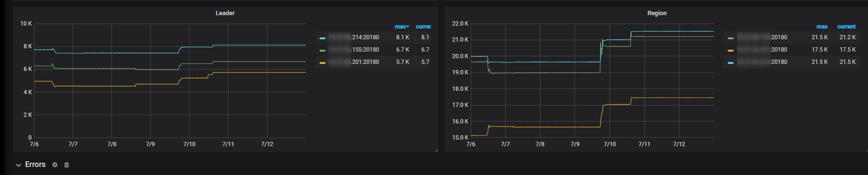Delete the Errors row with trash icon
Image resolution: width=868 pixels, height=175 pixels.
coord(67,165)
